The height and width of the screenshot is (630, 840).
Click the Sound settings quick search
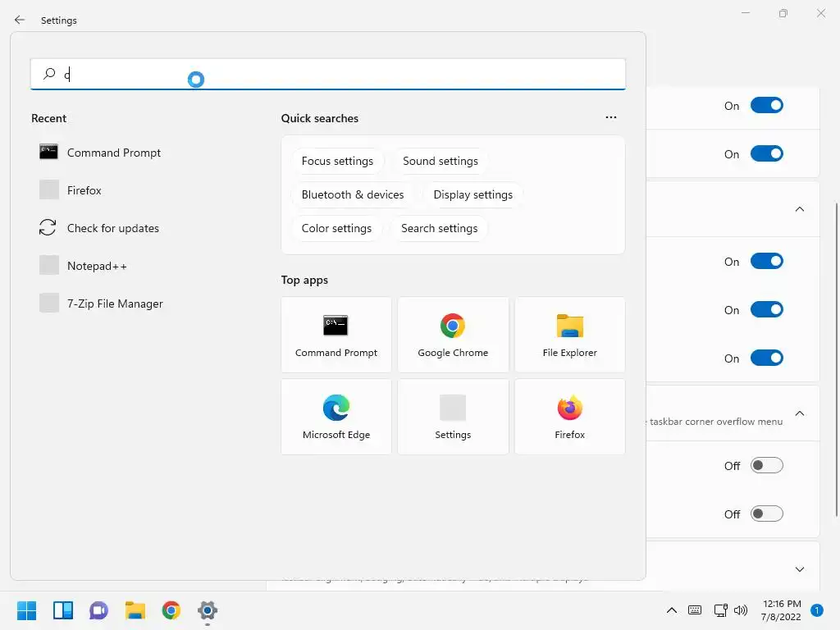[x=441, y=162]
